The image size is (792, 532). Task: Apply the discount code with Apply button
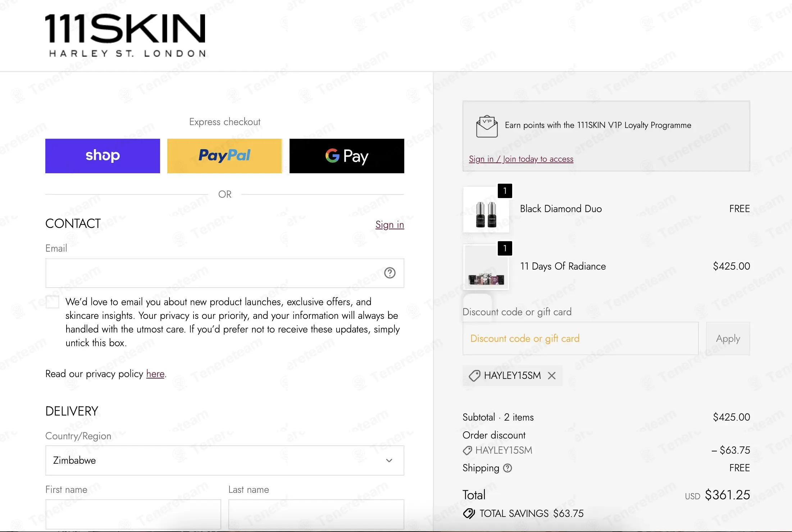point(728,339)
